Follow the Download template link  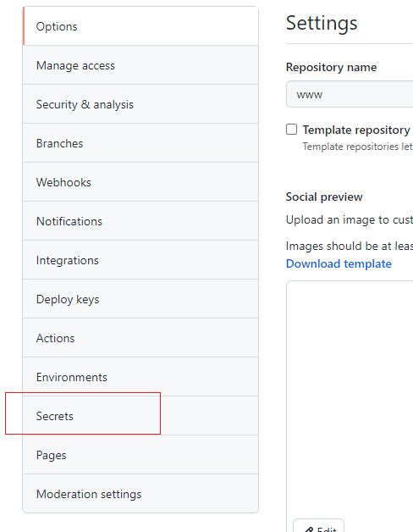pos(339,263)
